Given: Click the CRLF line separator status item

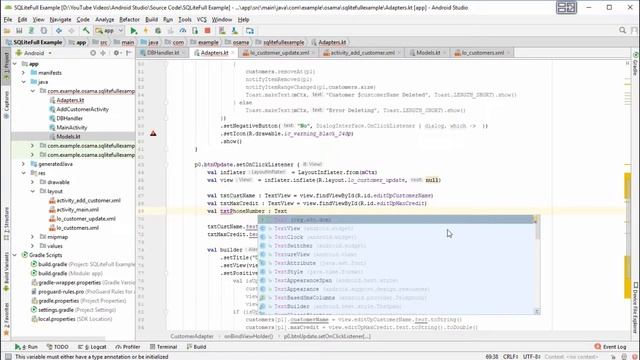Looking at the screenshot, I should click(510, 356).
